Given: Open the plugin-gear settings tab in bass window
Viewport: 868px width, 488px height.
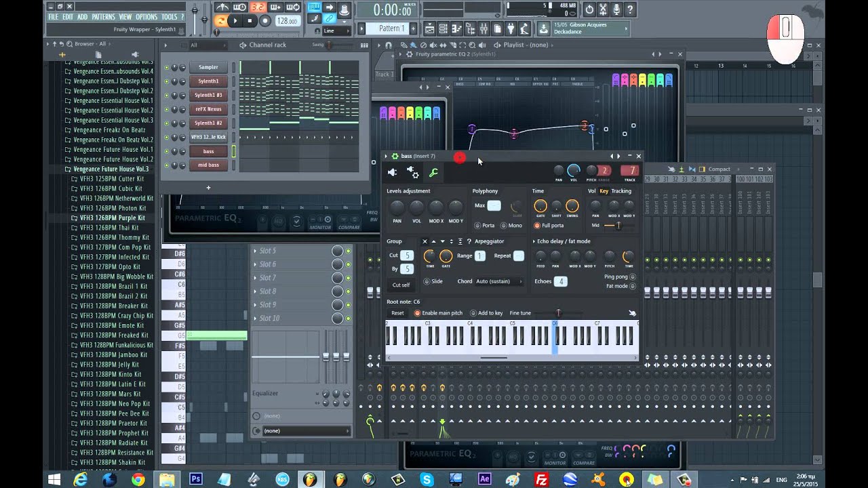Looking at the screenshot, I should coord(412,173).
